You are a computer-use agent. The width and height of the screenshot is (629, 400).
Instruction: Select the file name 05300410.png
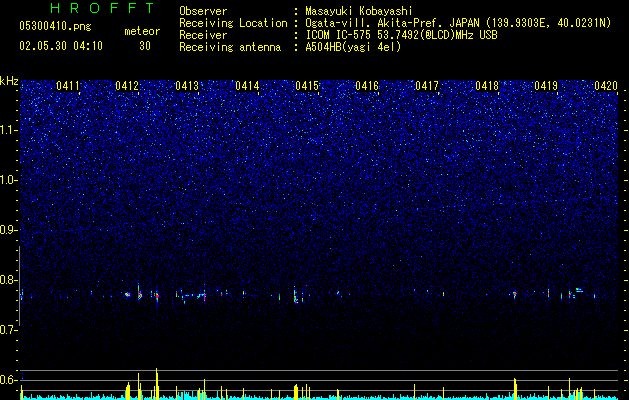click(55, 27)
